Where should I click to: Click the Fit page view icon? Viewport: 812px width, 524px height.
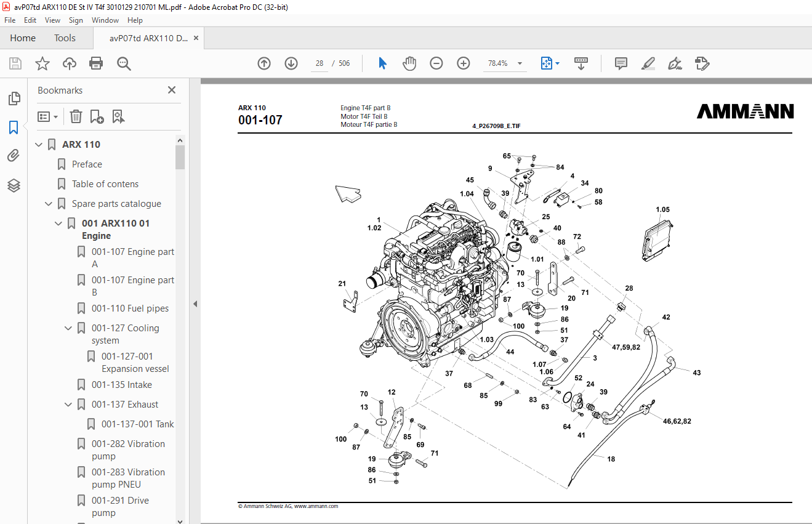pos(546,63)
